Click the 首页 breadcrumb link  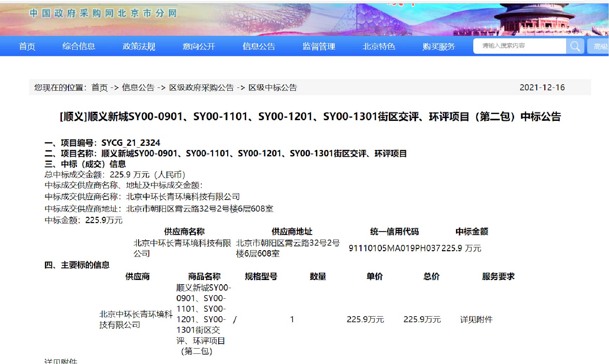(100, 87)
